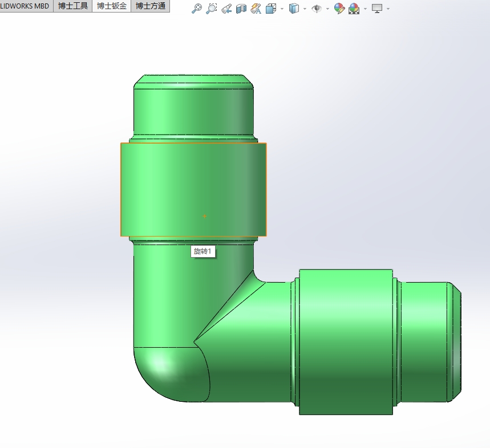Toggle the Section View tool
Viewport: 490px width, 448px height.
pyautogui.click(x=241, y=9)
